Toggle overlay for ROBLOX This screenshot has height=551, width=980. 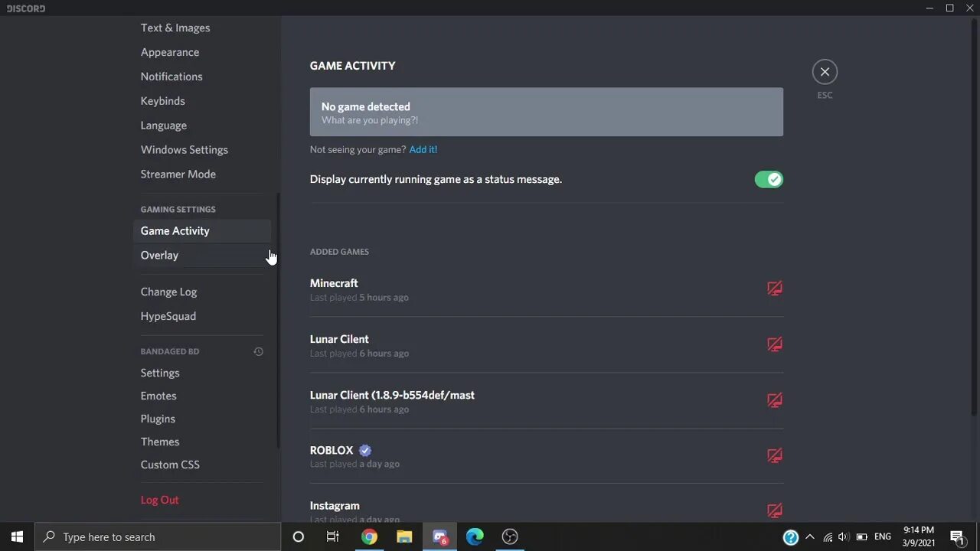(x=775, y=455)
